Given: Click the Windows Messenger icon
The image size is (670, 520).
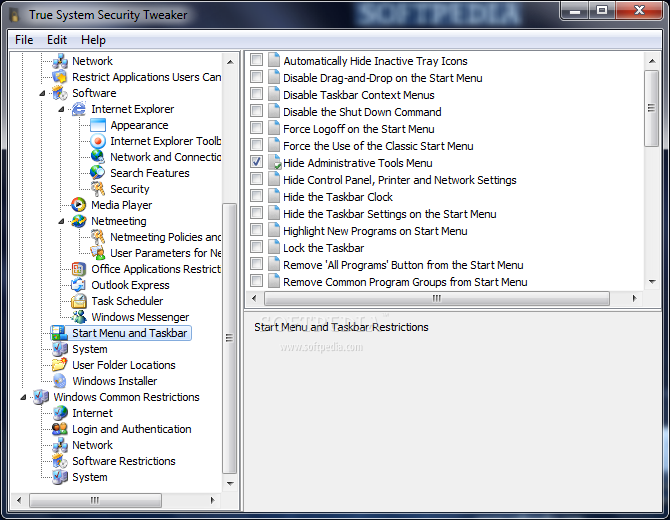Looking at the screenshot, I should tap(79, 317).
